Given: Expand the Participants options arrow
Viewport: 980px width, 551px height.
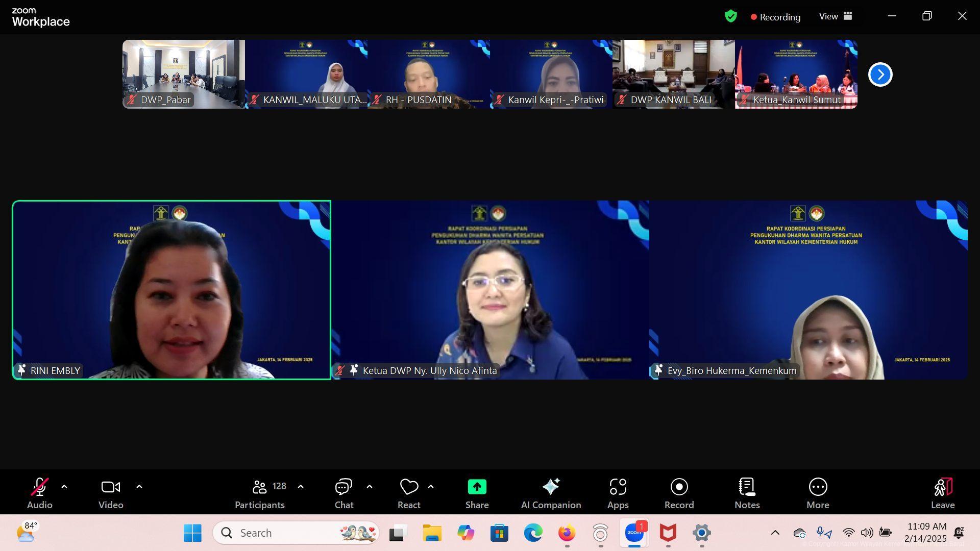Looking at the screenshot, I should (x=301, y=487).
